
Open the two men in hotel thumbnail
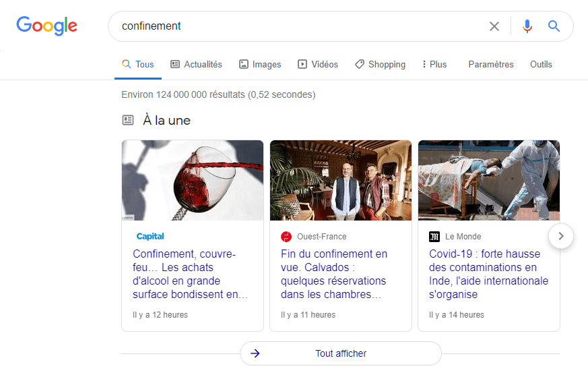click(x=341, y=180)
